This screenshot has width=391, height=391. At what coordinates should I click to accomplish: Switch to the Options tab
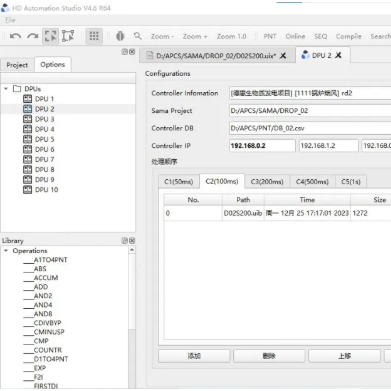pos(53,64)
